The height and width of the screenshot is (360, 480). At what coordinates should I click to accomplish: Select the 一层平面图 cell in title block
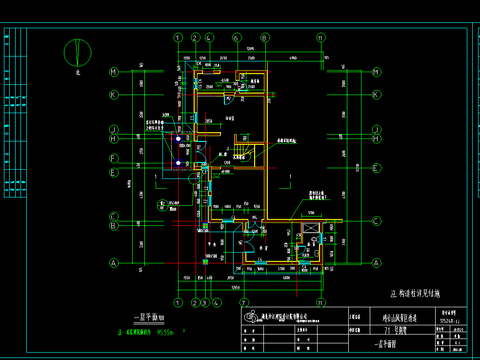[385, 344]
